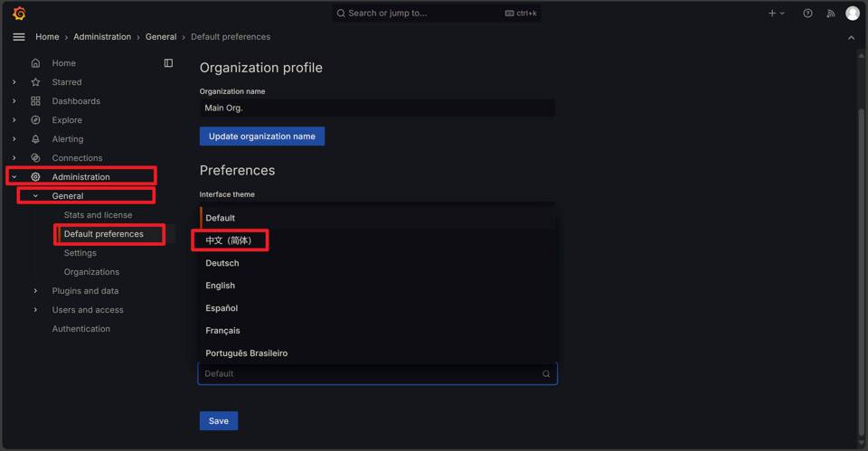Screen dimensions: 868x451
Task: Open Organizations in sidebar
Action: pos(91,272)
